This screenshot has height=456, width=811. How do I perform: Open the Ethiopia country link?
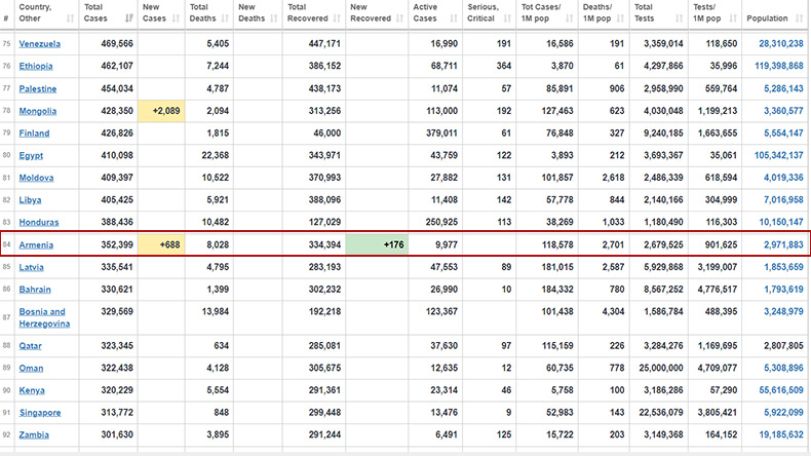pyautogui.click(x=36, y=66)
